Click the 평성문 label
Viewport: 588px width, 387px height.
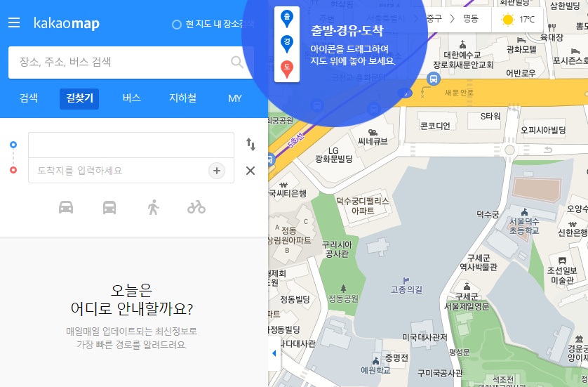click(x=460, y=352)
